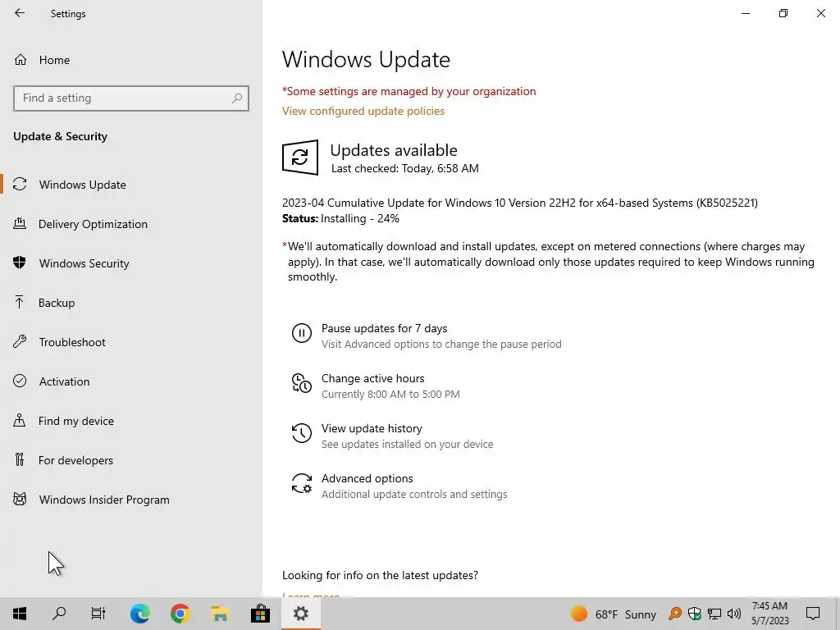Click 'Looking for info on the latest updates?' text
This screenshot has height=630, width=840.
380,575
